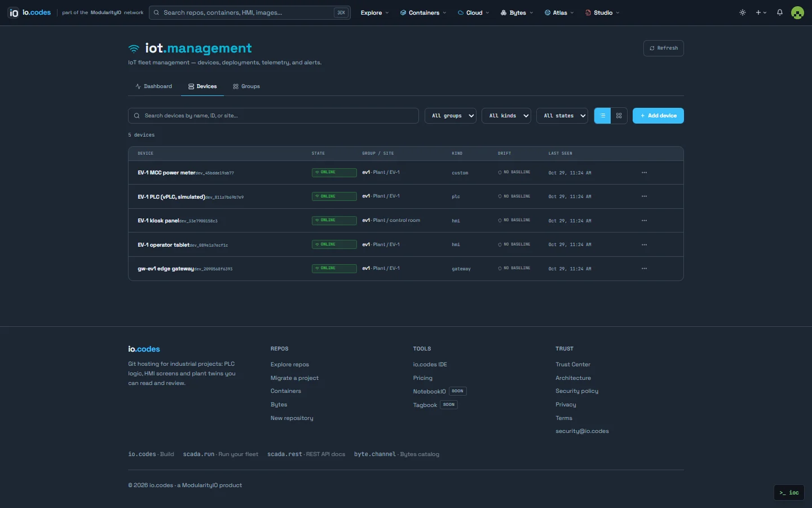Click the iot.management wifi icon
812x508 pixels.
tap(134, 49)
